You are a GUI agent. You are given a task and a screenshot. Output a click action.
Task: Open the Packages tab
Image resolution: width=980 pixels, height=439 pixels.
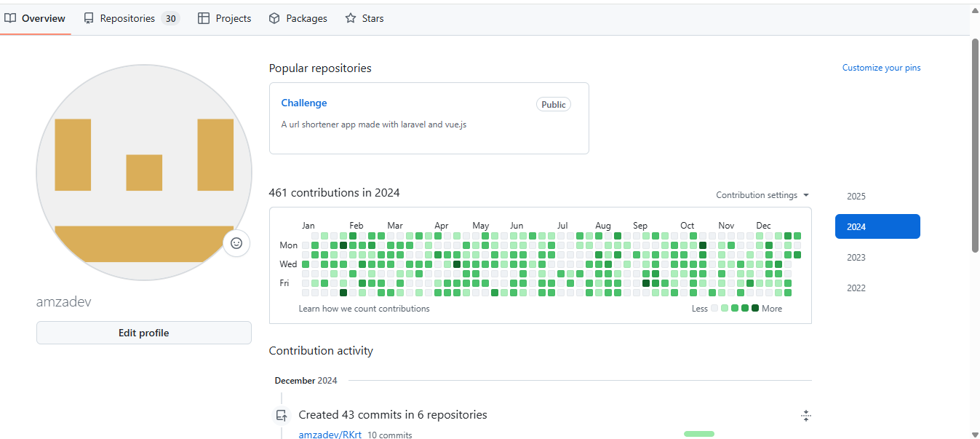pos(306,18)
